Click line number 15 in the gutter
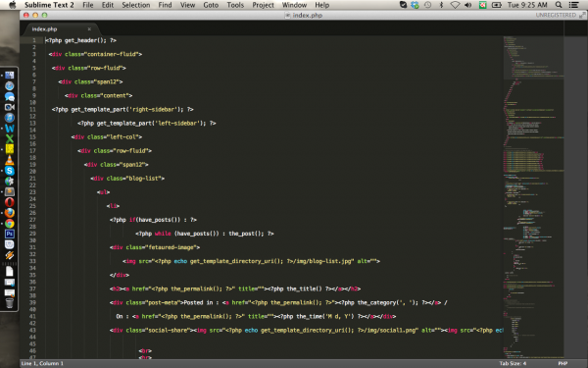Screen dimensions: 588x368 pos(32,137)
